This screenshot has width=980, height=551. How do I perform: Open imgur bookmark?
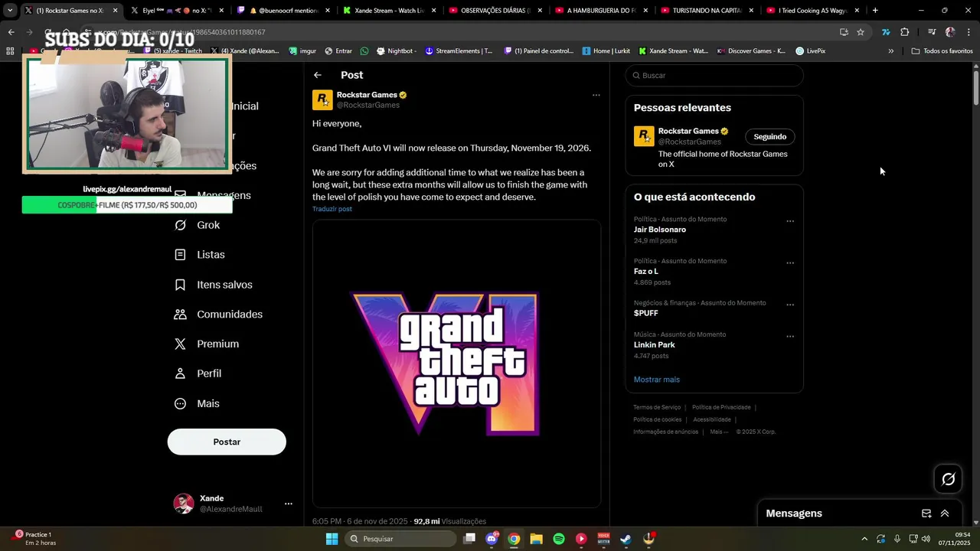pos(302,51)
